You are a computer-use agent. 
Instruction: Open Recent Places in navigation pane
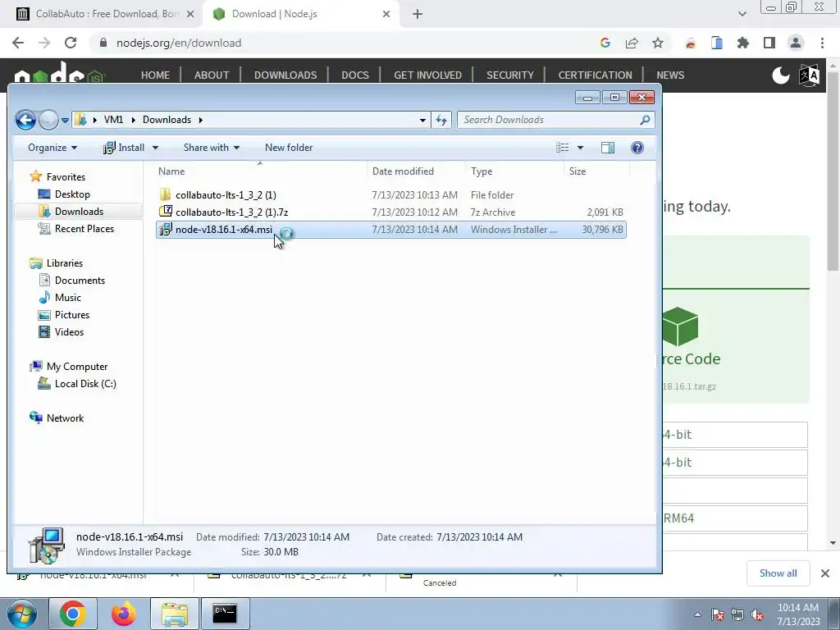pos(84,229)
